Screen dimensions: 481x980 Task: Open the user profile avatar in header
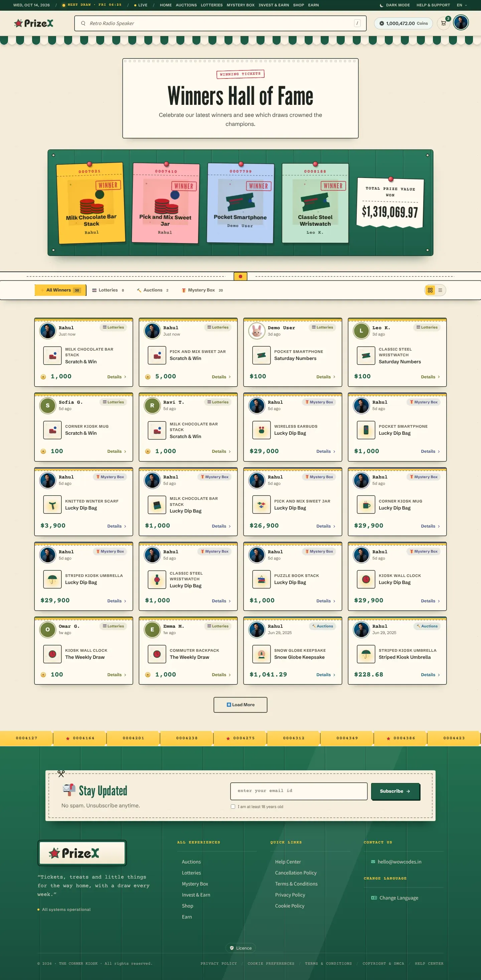point(461,23)
